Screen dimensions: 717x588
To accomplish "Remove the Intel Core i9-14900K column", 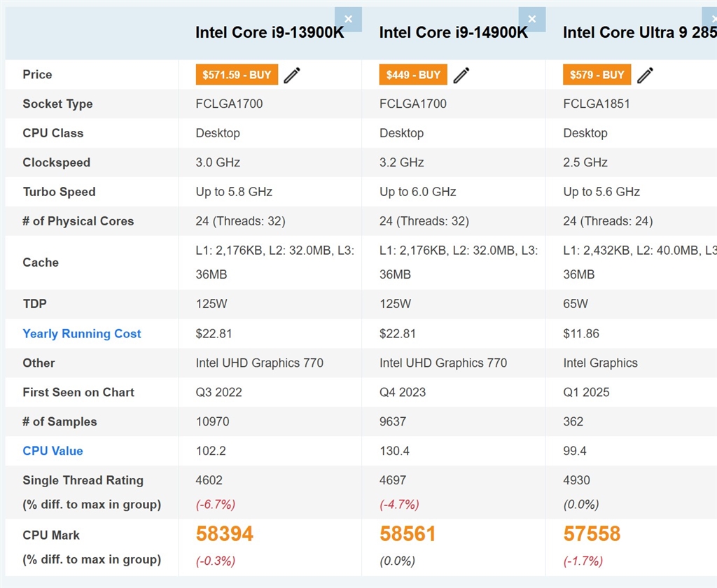I will pyautogui.click(x=532, y=19).
